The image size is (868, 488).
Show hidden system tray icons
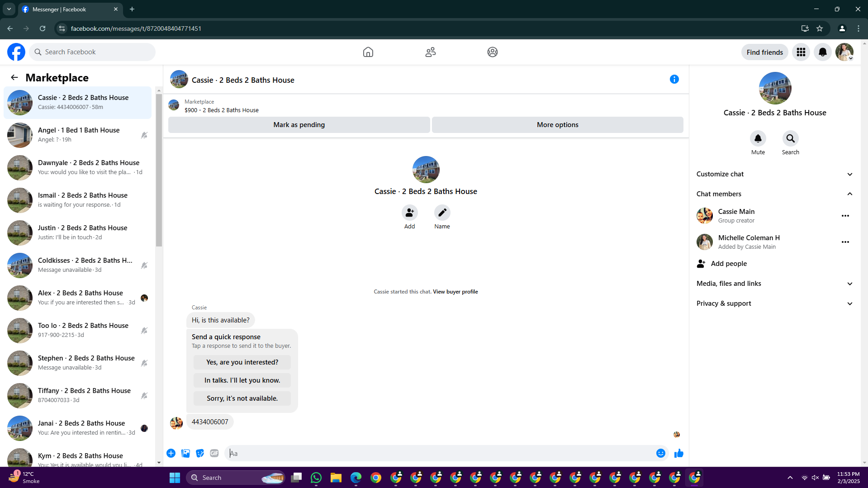coord(790,478)
